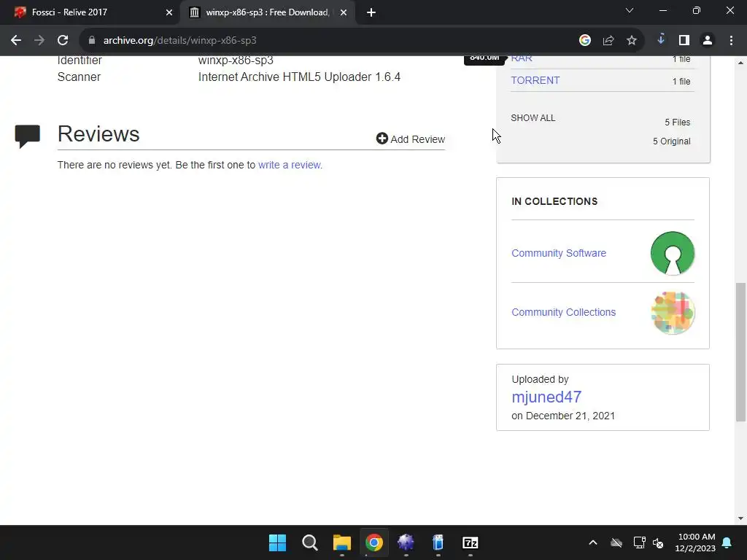Bookmark this page with the star icon
The image size is (747, 560).
coord(632,41)
